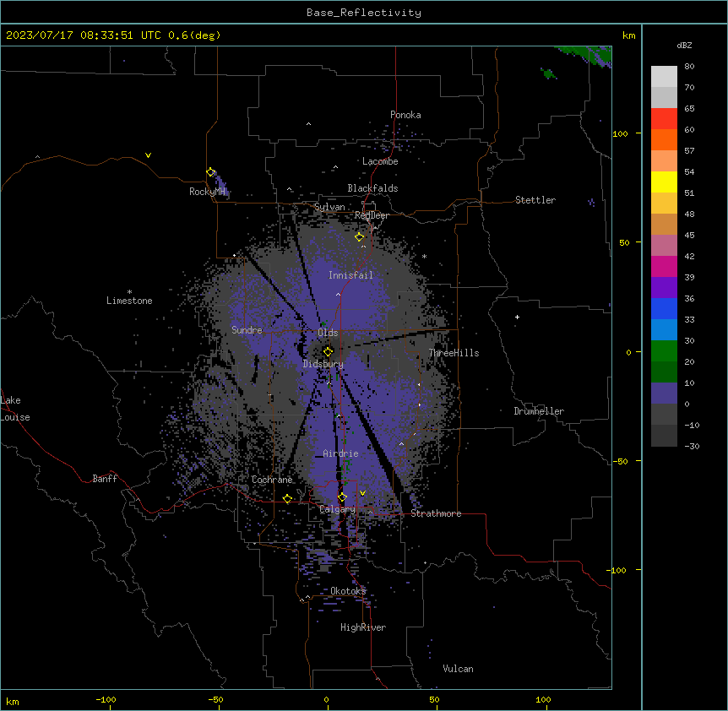Image resolution: width=728 pixels, height=711 pixels.
Task: Click the Drumheller city label
Action: (x=539, y=411)
